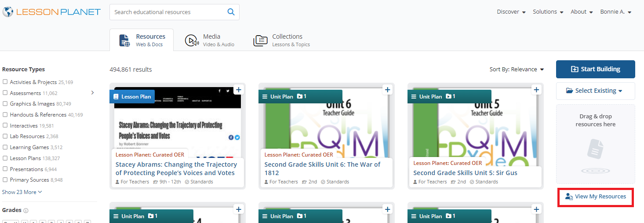Image resolution: width=644 pixels, height=223 pixels.
Task: Click the Twitter share icon on Stacey Abrams thumbnail
Action: coord(237,137)
